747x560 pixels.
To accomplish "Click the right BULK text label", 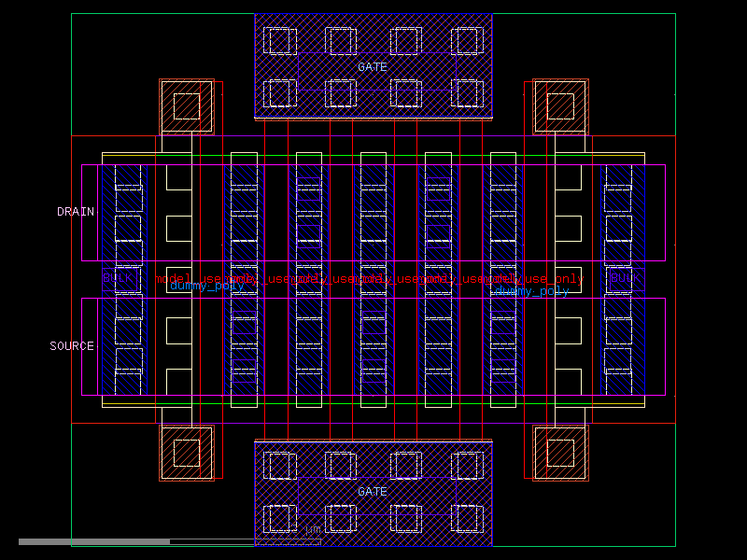I will coord(622,275).
